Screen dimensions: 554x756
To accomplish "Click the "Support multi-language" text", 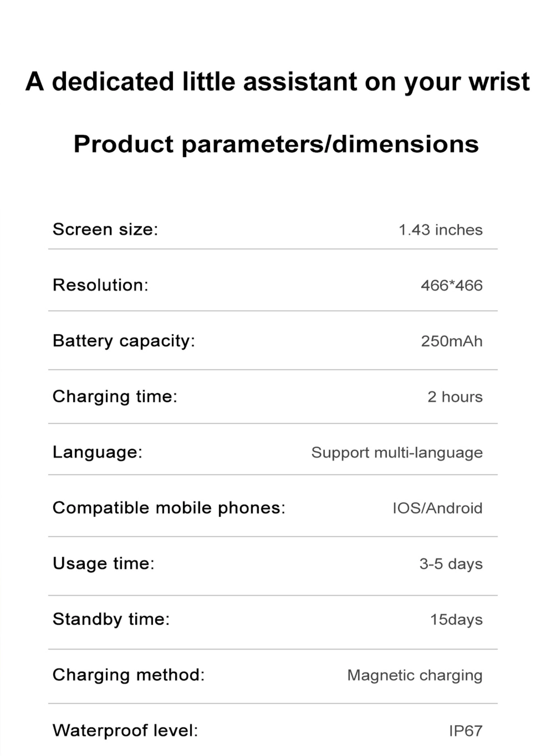I will click(397, 453).
